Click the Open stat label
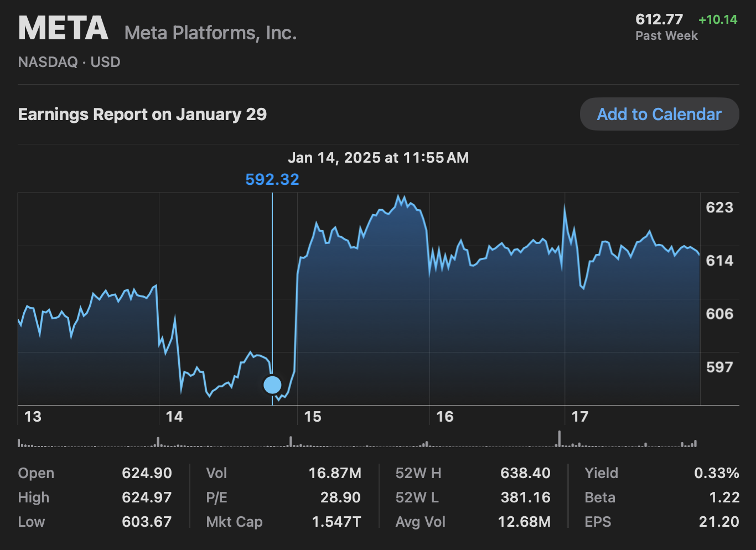 pos(37,474)
